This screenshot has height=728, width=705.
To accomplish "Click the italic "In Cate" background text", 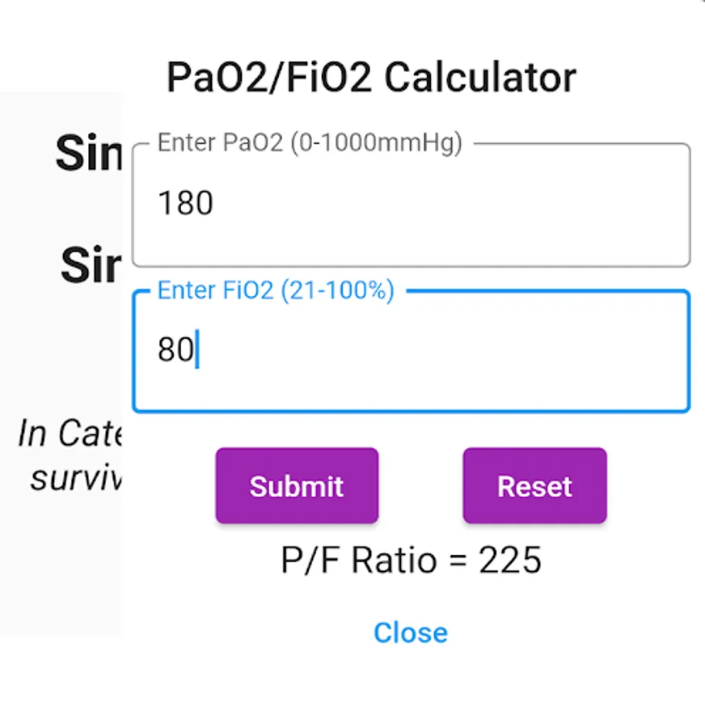I will [69, 434].
